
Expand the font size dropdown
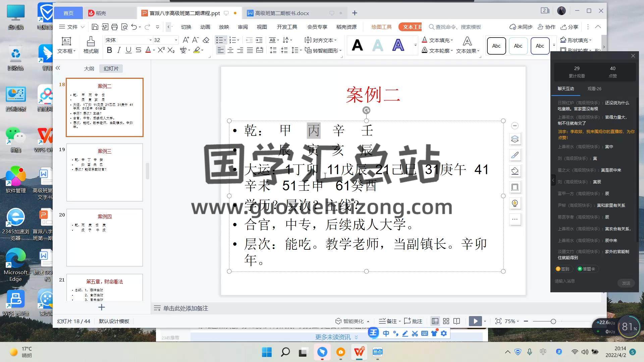point(176,40)
